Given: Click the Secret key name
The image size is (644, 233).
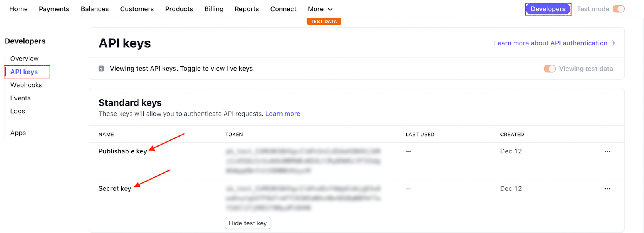Looking at the screenshot, I should tap(115, 188).
